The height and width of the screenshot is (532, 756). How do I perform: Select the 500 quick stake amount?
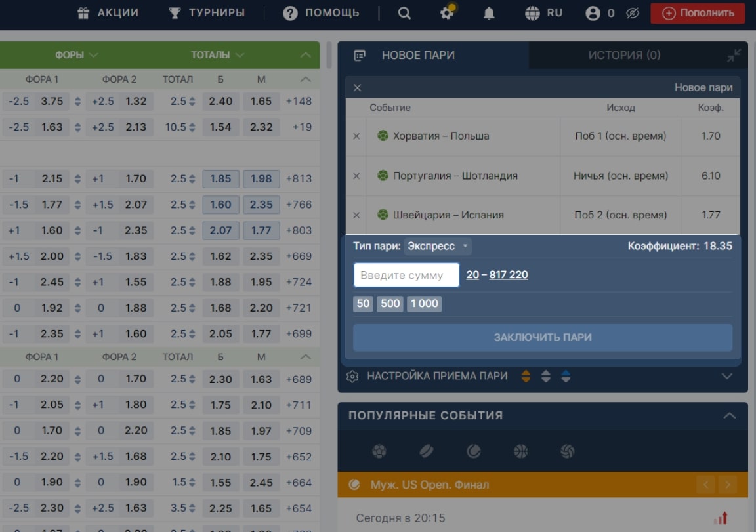390,304
